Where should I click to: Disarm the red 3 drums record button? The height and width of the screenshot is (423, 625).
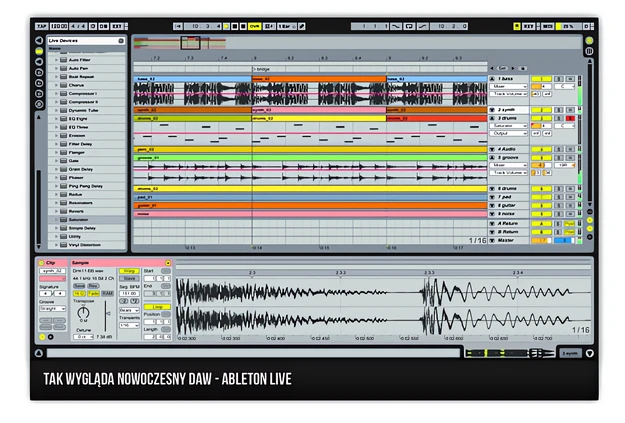pos(570,118)
